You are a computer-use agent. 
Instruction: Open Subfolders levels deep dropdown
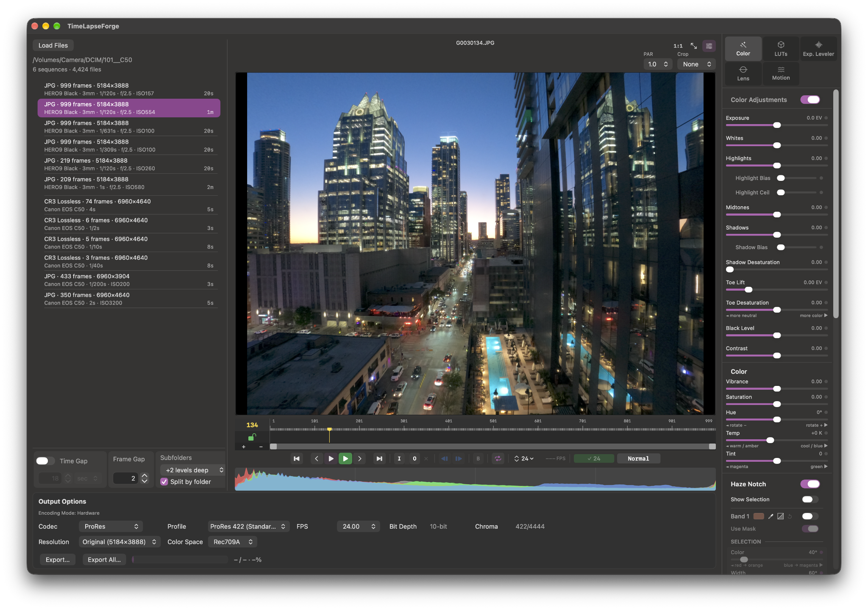tap(193, 470)
